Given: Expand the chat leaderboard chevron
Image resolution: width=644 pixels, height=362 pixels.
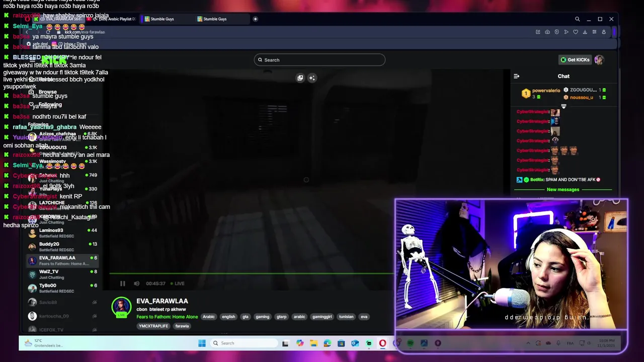Looking at the screenshot, I should click(563, 107).
